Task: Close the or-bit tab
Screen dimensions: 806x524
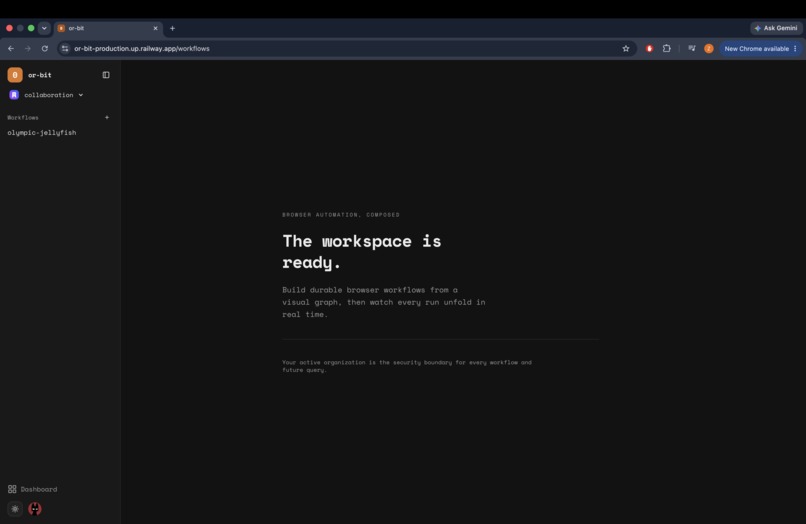Action: click(155, 28)
